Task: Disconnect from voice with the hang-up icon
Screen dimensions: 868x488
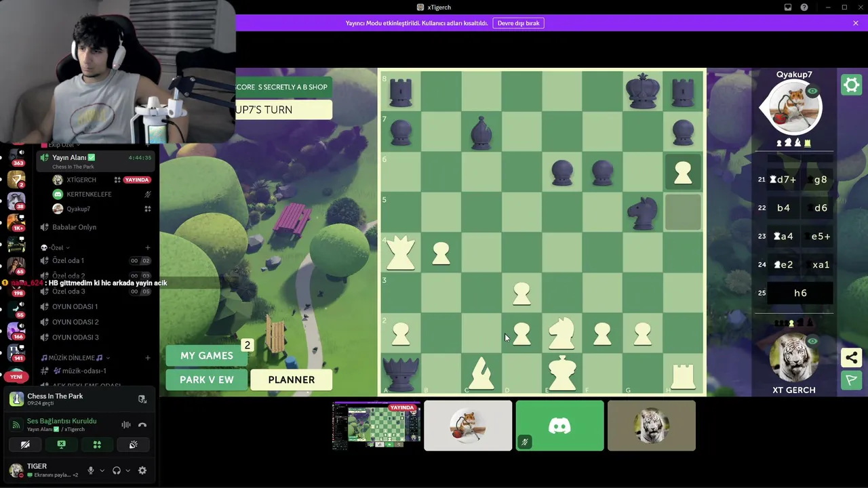Action: 142,425
